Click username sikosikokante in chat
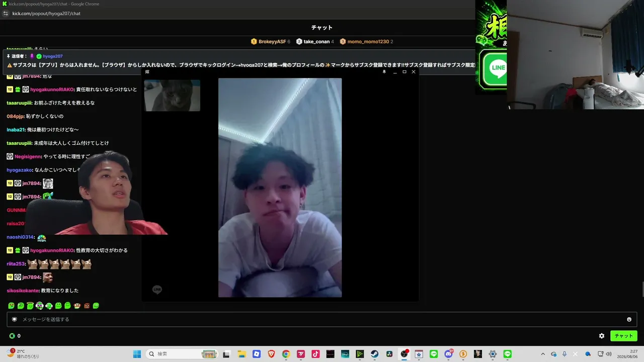 coord(23,291)
